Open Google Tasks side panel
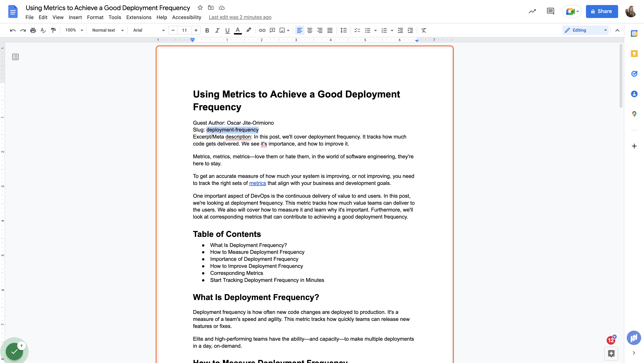This screenshot has height=363, width=644. pyautogui.click(x=634, y=74)
